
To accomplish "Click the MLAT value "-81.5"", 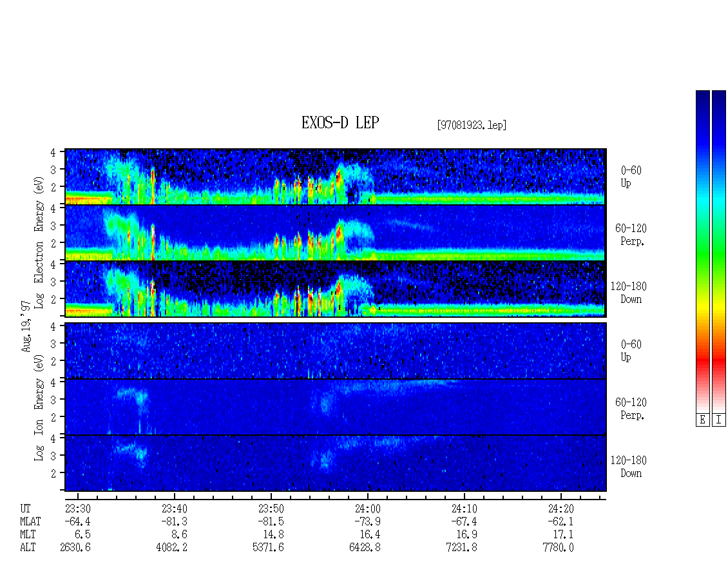I will pos(271,521).
